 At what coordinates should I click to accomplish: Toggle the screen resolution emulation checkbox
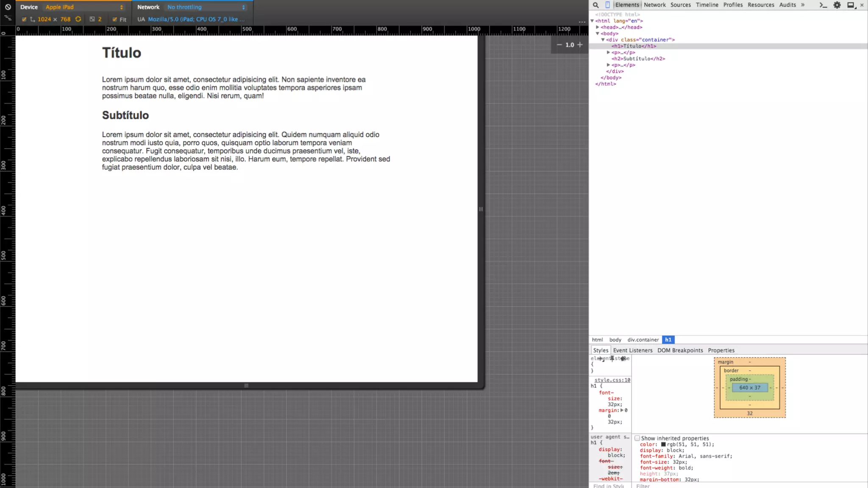click(24, 19)
